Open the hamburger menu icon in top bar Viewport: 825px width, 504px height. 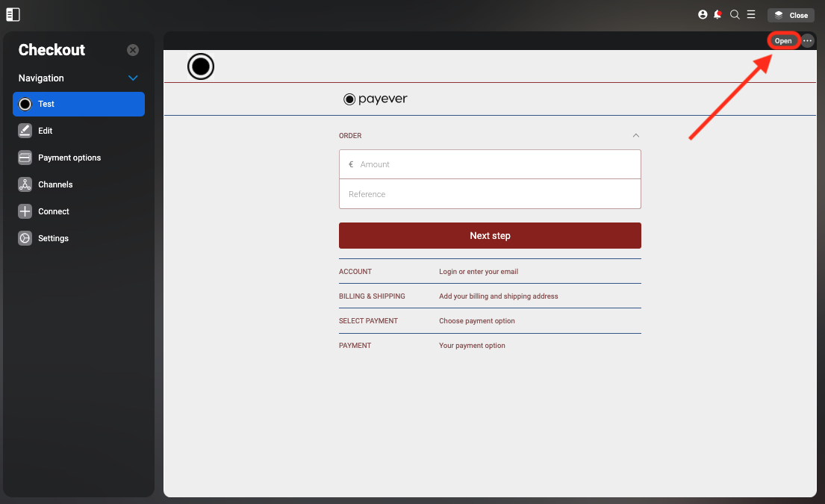(751, 15)
